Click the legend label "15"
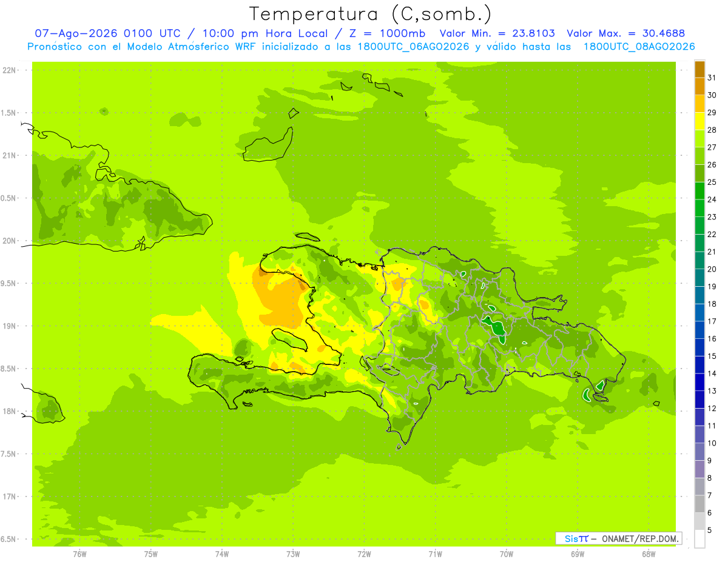Screen dimensions: 728x562 [712, 356]
